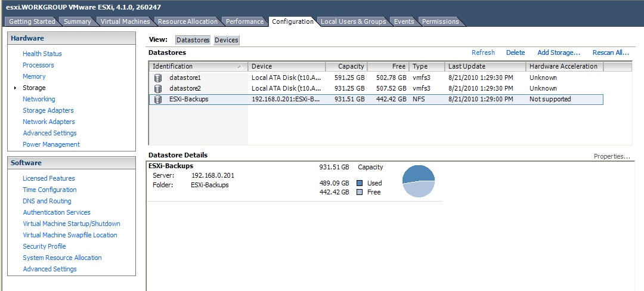
Task: Sort by Capacity column header
Action: 346,67
